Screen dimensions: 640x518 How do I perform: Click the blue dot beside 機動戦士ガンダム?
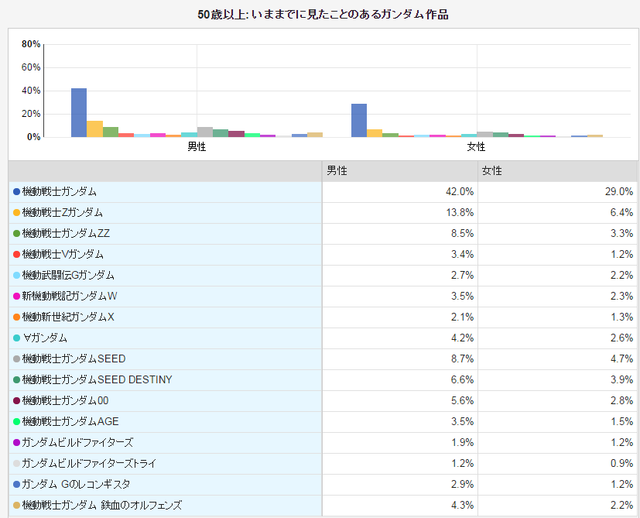(16, 191)
